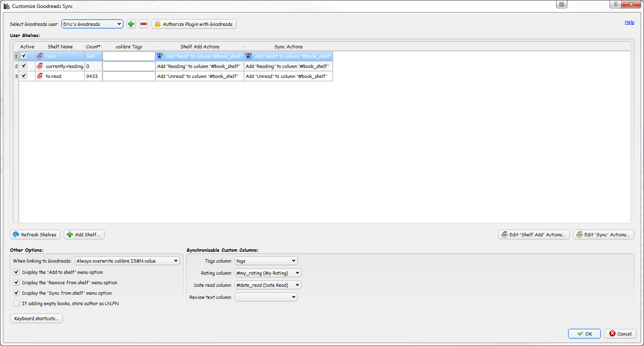Click the books icon of 'read' shelf

[x=40, y=56]
